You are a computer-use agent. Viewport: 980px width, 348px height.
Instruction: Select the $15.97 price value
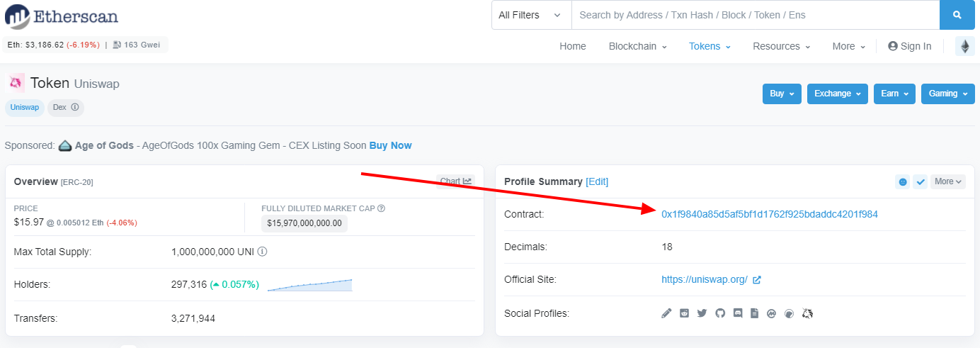pos(29,222)
